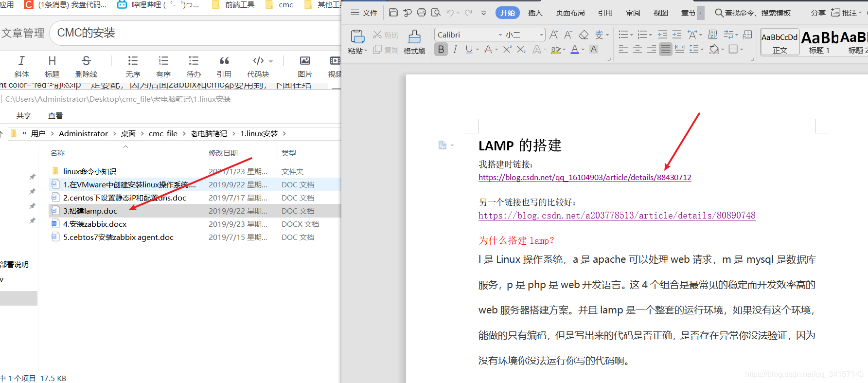Image resolution: width=868 pixels, height=383 pixels.
Task: Click the Format Painter brush icon
Action: [x=414, y=36]
